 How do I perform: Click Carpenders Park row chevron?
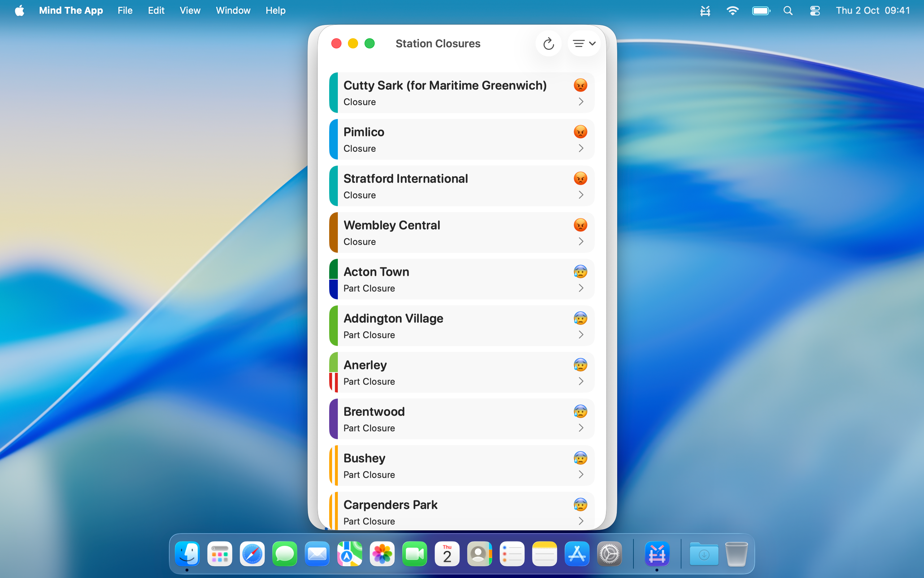(581, 521)
